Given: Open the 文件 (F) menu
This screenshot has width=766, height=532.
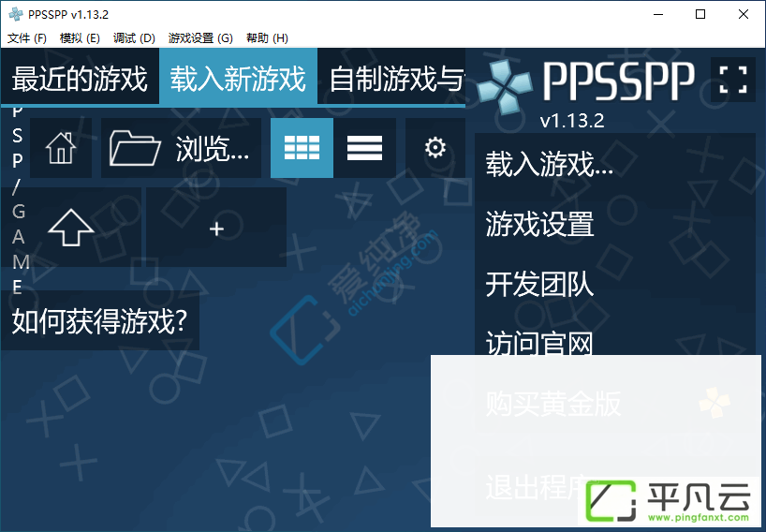Looking at the screenshot, I should [27, 38].
